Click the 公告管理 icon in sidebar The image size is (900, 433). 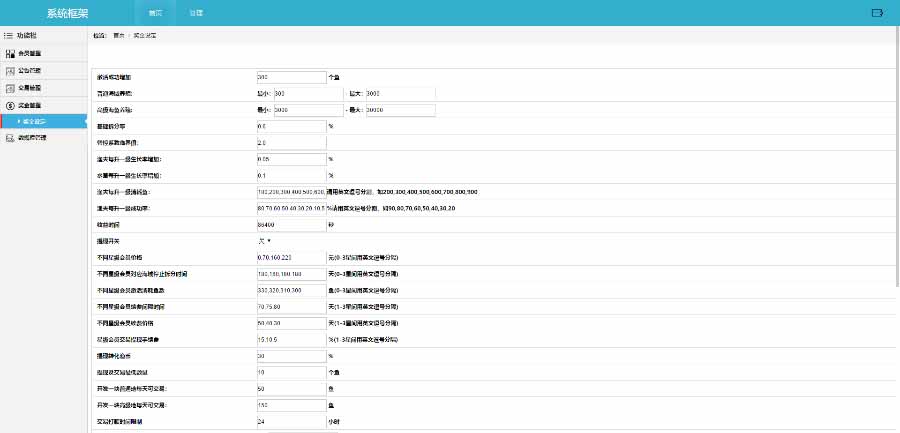point(9,70)
